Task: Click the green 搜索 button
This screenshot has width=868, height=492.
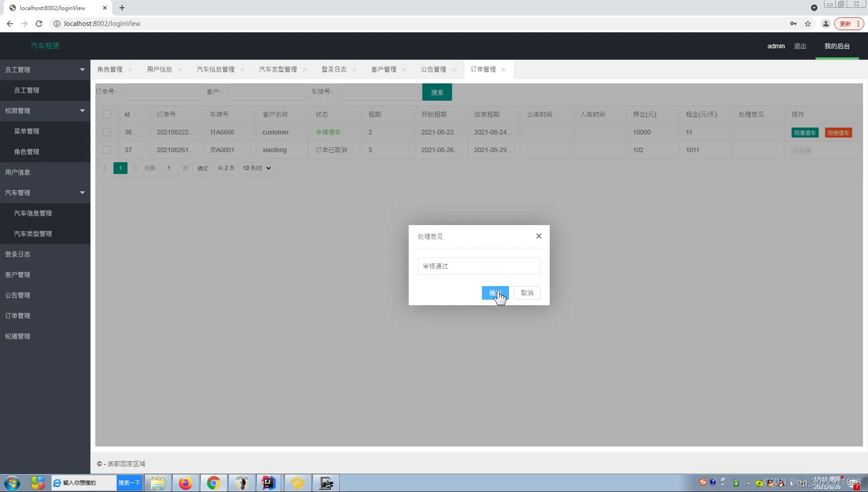Action: (x=437, y=92)
